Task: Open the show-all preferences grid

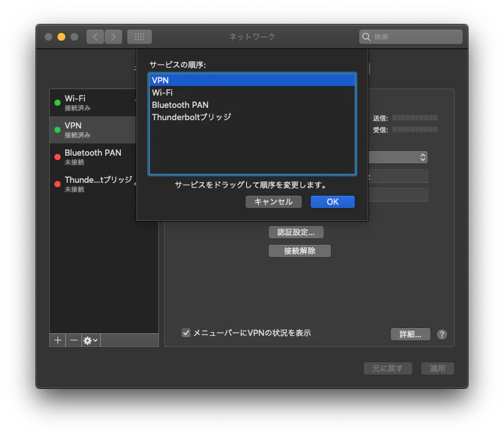Action: (140, 37)
